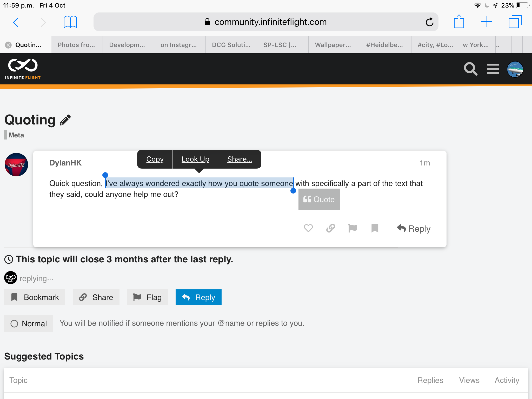Screen dimensions: 532x399
Task: Open Safari bookmarks book icon
Action: (70, 22)
